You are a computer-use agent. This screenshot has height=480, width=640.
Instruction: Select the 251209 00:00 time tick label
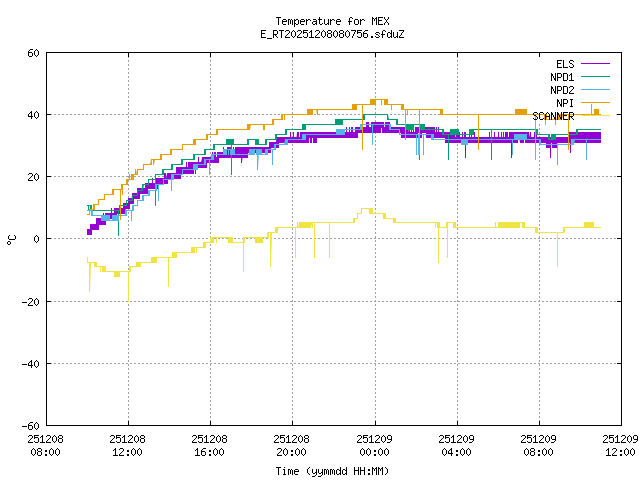click(374, 445)
